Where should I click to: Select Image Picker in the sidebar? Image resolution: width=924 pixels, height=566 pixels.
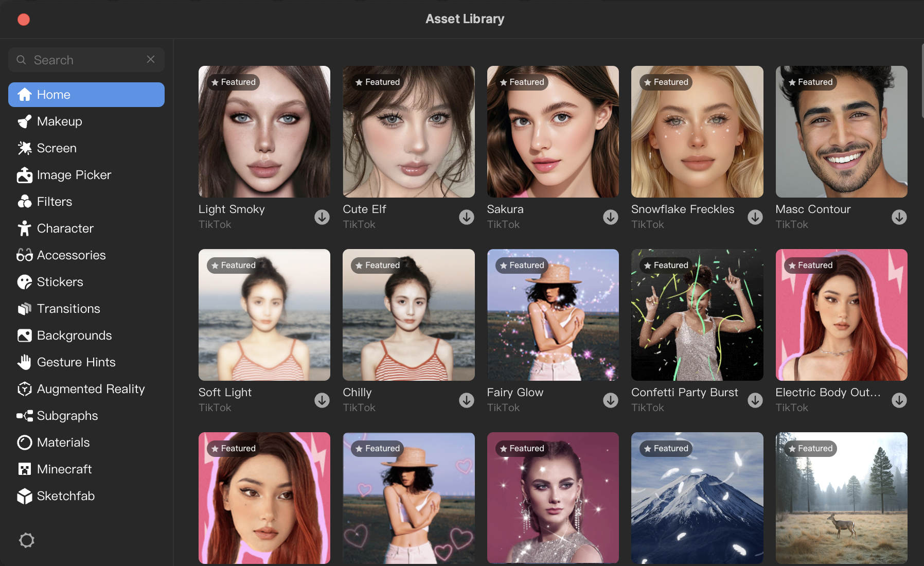86,175
